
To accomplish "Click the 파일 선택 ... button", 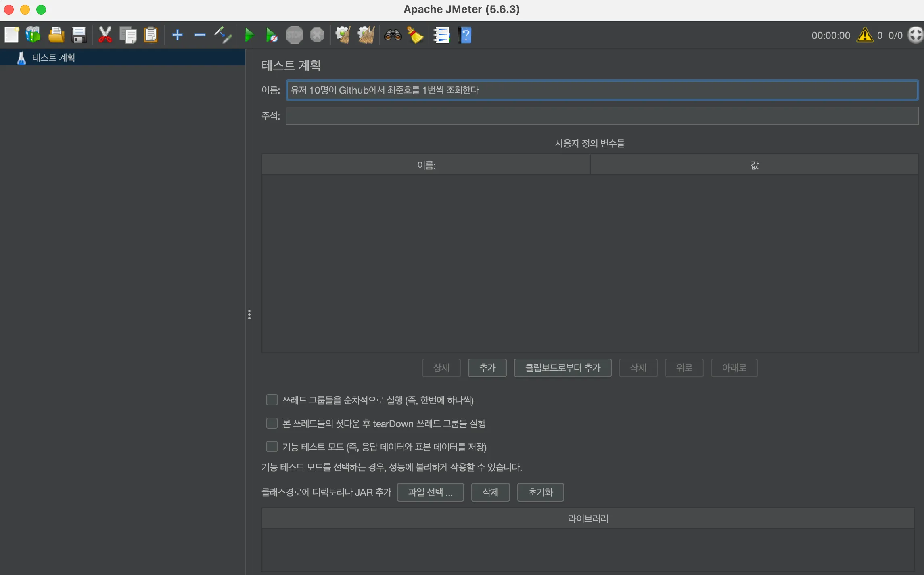I will pos(430,492).
